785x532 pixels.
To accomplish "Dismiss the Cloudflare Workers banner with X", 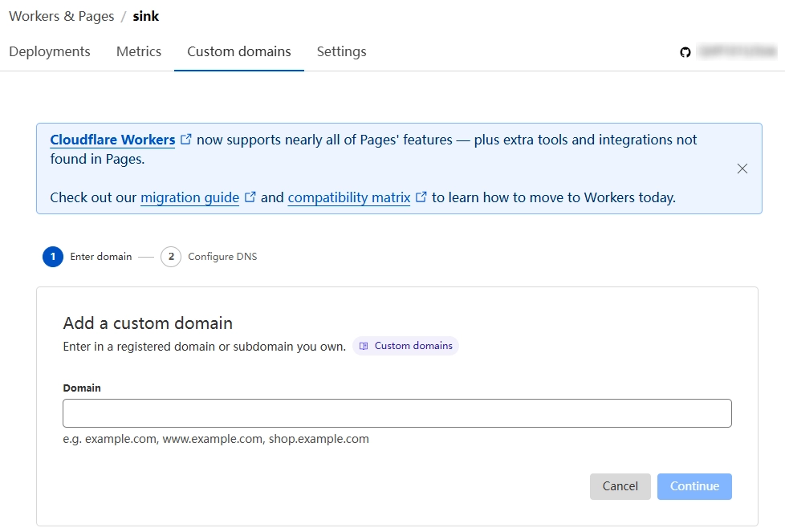I will pos(742,169).
